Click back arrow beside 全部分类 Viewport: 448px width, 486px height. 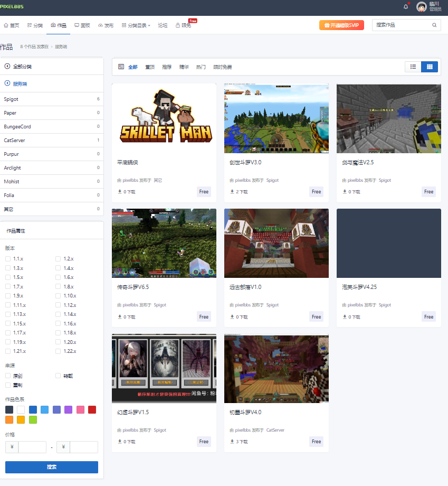point(7,66)
